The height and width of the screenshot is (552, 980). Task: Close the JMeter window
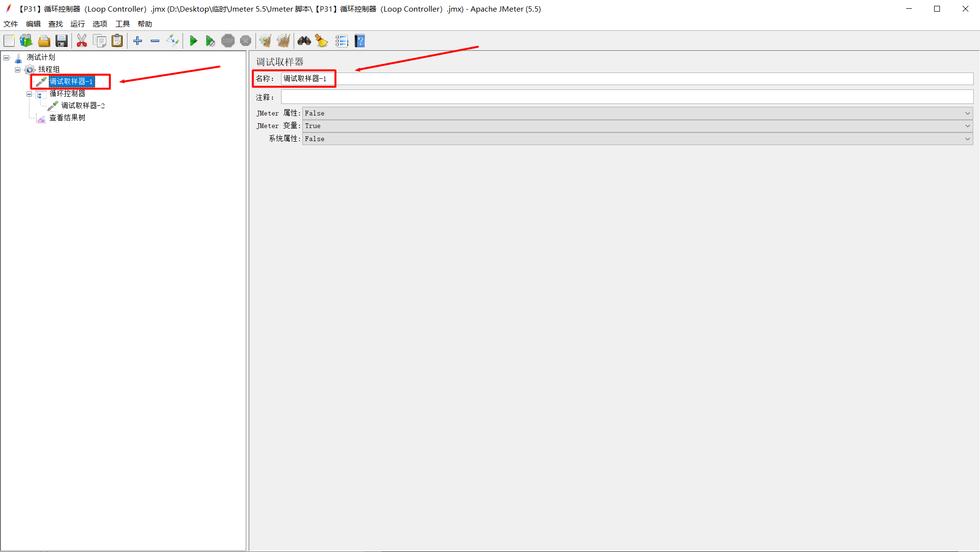966,9
